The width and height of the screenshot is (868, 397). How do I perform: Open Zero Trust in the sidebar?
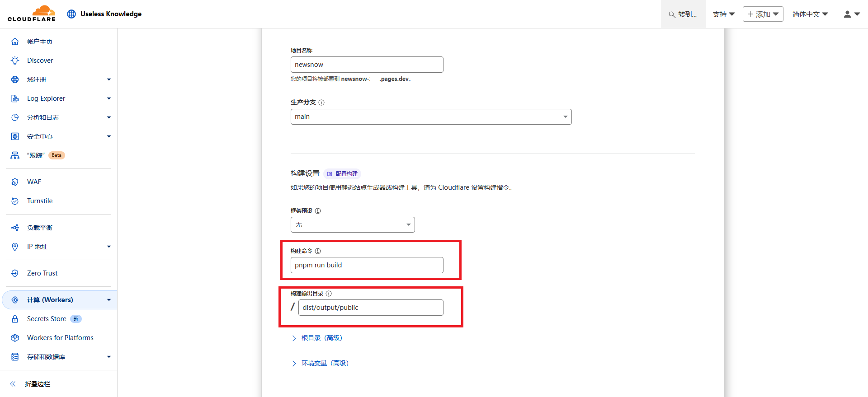coord(42,273)
